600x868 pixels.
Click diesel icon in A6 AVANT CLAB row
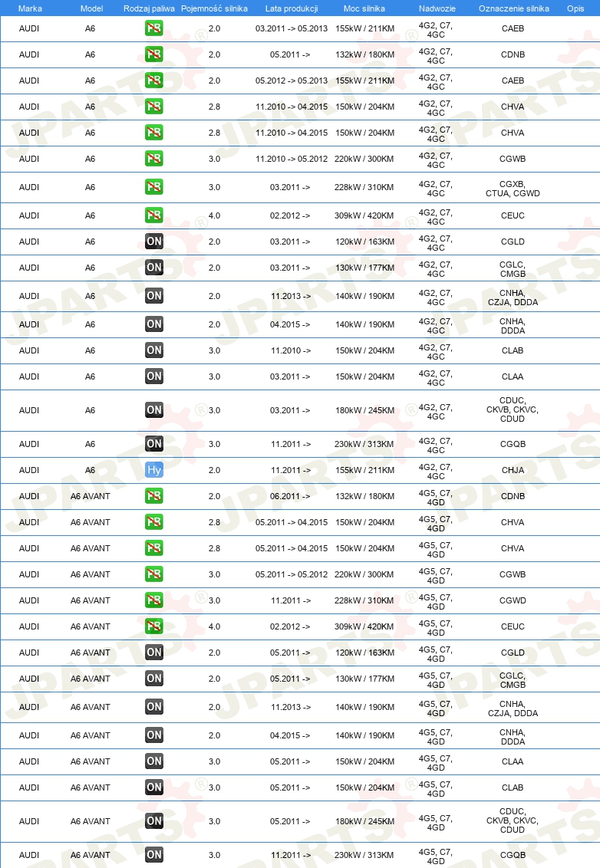154,787
